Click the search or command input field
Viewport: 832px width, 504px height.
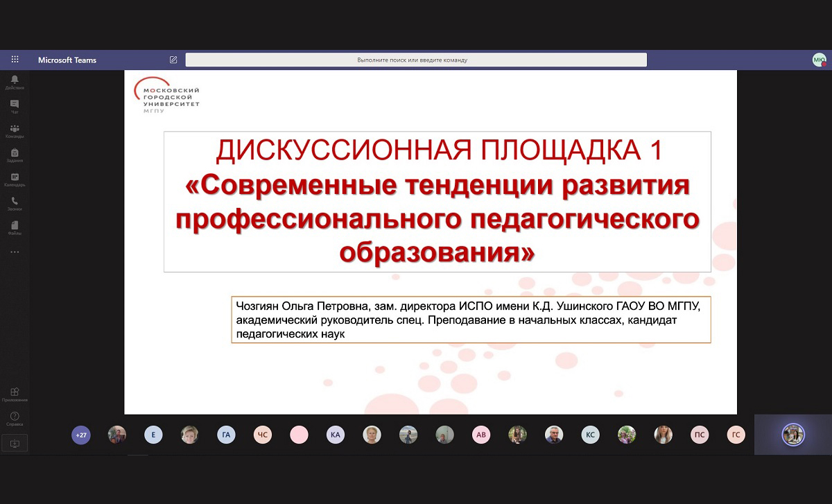(x=416, y=60)
